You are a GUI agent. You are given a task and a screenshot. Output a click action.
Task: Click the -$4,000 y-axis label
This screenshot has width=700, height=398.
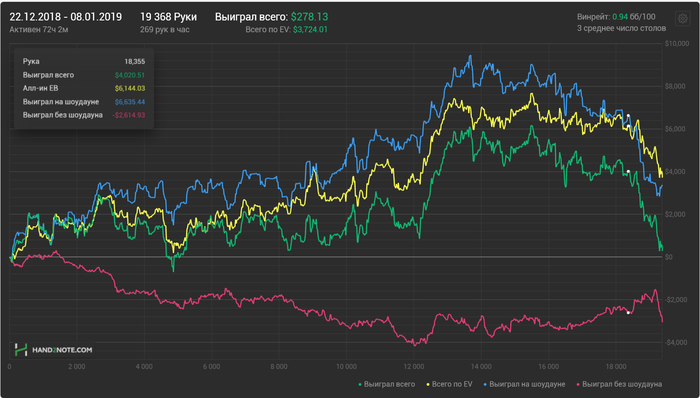(x=675, y=342)
